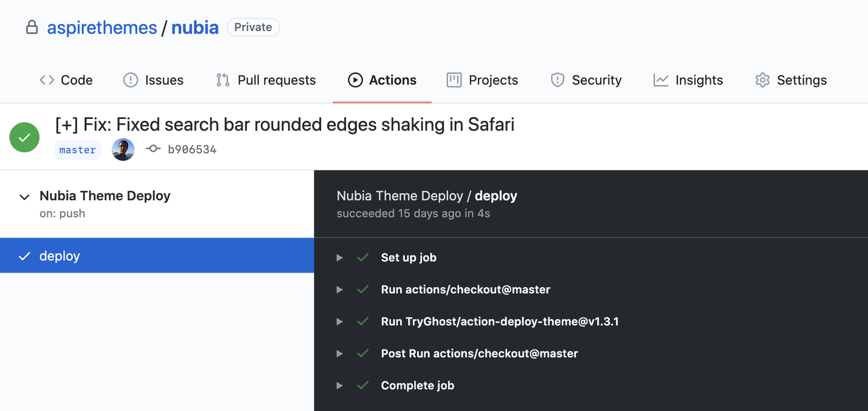This screenshot has width=868, height=411.
Task: Open the b906534 commit hash
Action: (x=192, y=149)
